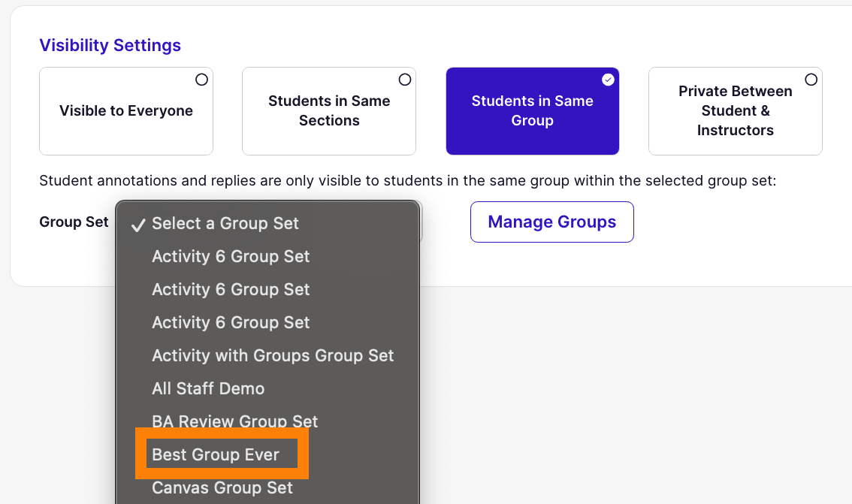Click the radio circle on Students in Same Sections
852x504 pixels.
click(x=404, y=79)
